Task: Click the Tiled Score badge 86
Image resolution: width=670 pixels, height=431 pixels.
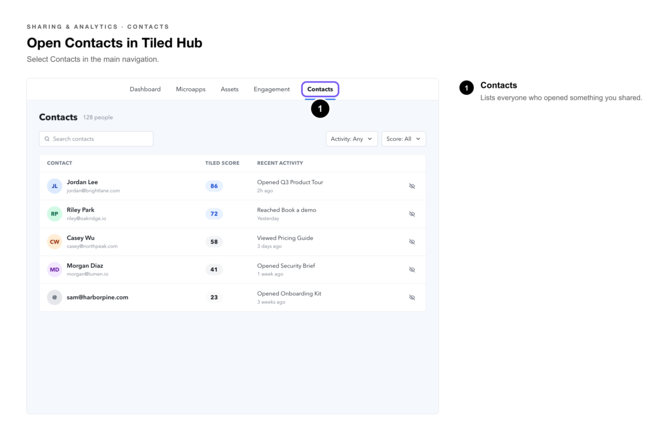Action: click(x=214, y=186)
